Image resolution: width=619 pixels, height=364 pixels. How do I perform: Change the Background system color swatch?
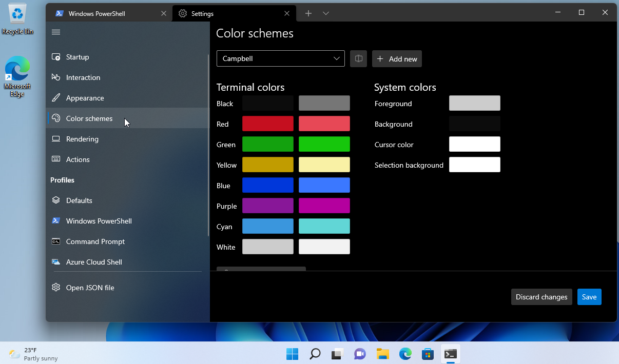pyautogui.click(x=475, y=124)
